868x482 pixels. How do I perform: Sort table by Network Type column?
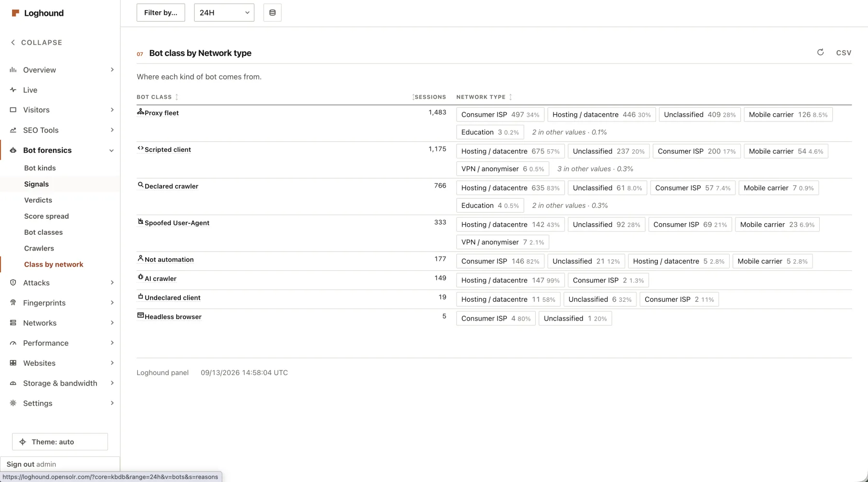coord(484,97)
